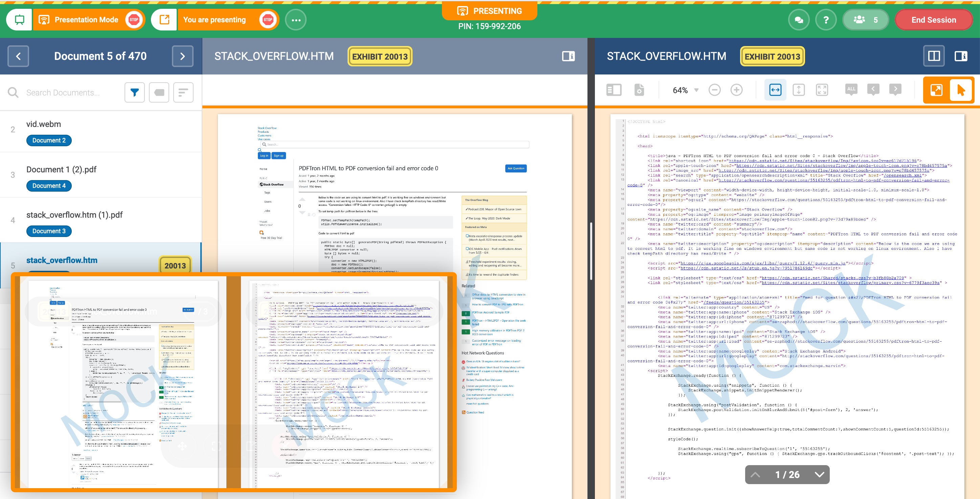Image resolution: width=980 pixels, height=499 pixels.
Task: Go to previous page with up chevron
Action: tap(756, 475)
